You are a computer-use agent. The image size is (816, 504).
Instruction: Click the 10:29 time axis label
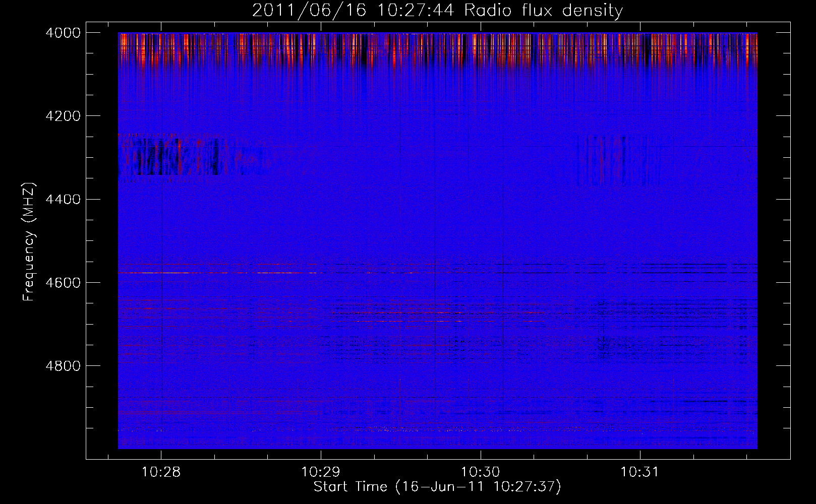[x=320, y=472]
